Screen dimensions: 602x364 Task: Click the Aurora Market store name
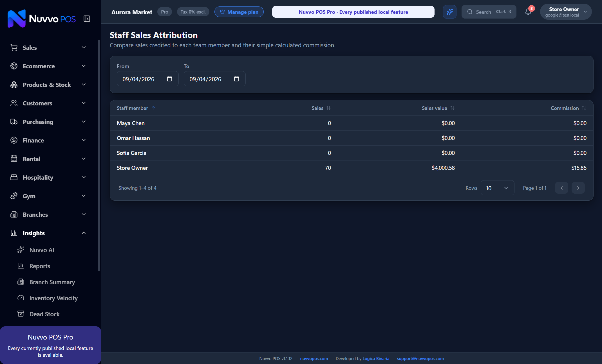pos(132,12)
